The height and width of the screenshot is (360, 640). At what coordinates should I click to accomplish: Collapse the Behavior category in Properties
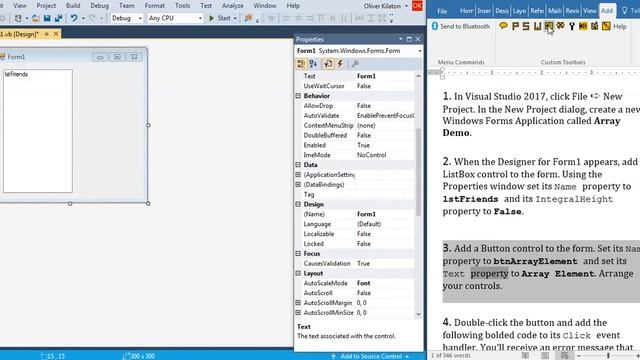point(298,96)
